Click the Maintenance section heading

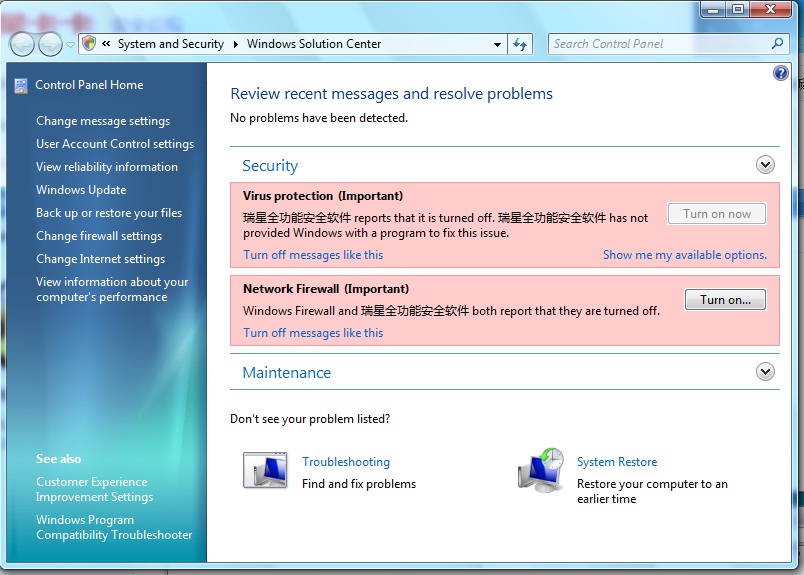286,373
